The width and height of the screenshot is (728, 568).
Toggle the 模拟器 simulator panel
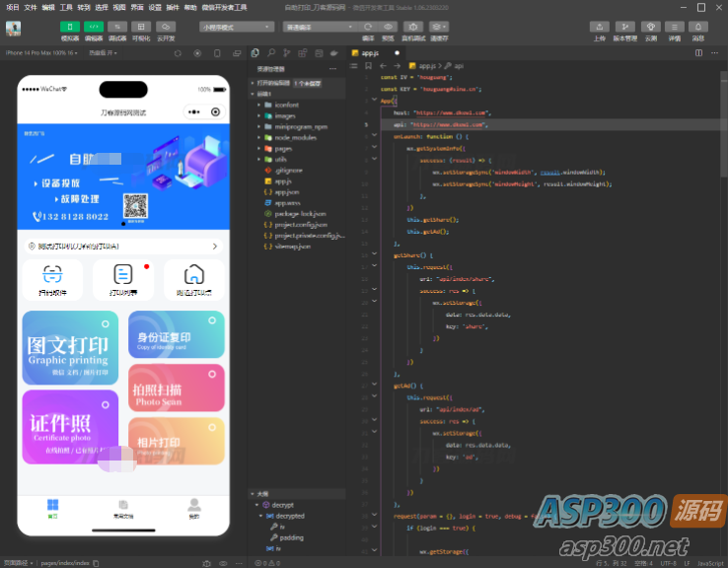coord(70,27)
